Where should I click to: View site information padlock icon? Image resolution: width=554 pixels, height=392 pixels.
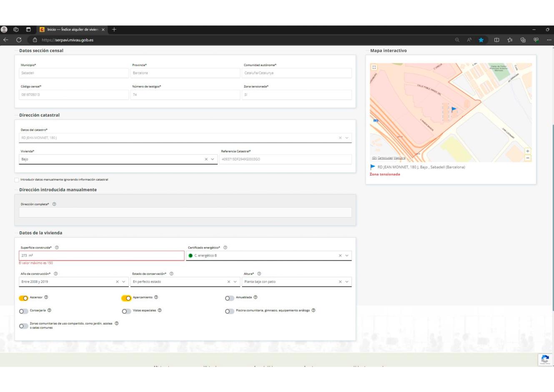pyautogui.click(x=35, y=40)
